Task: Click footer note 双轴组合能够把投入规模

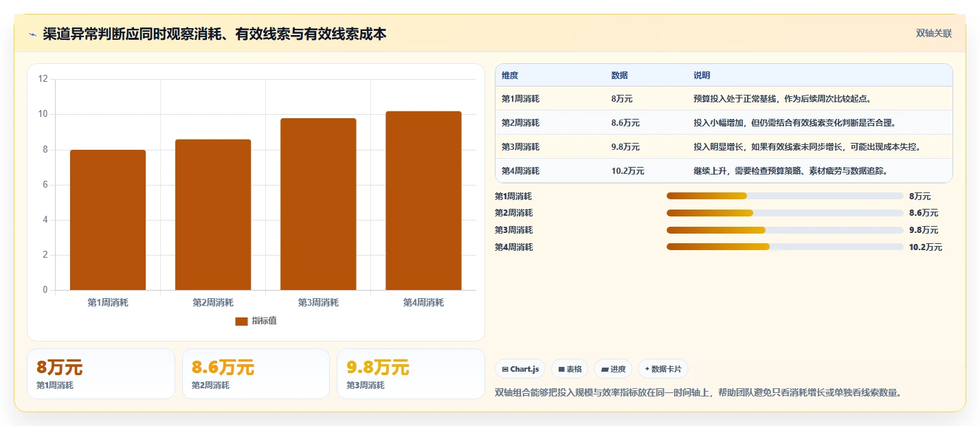Action: (x=698, y=392)
